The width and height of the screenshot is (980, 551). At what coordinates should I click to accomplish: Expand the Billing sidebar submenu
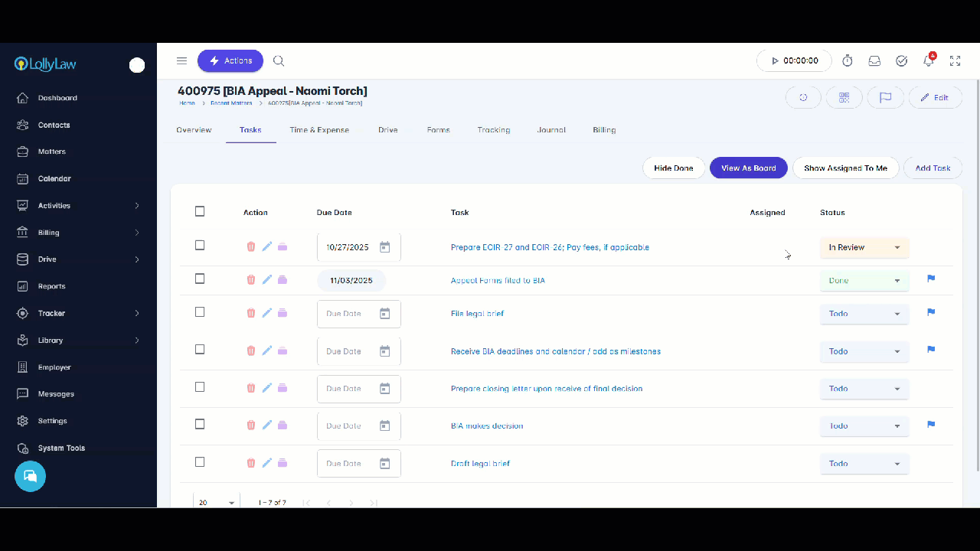[137, 233]
